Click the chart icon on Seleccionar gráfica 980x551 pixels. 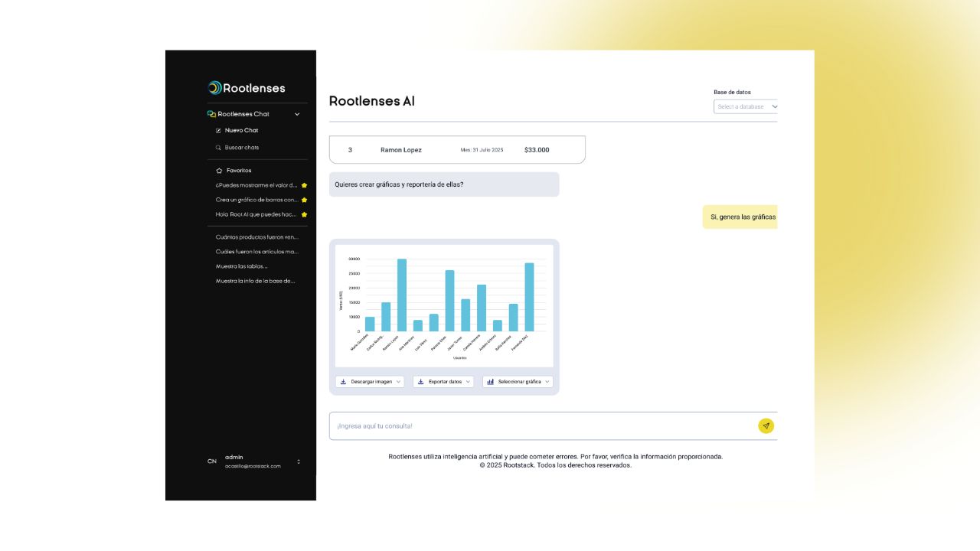click(490, 381)
